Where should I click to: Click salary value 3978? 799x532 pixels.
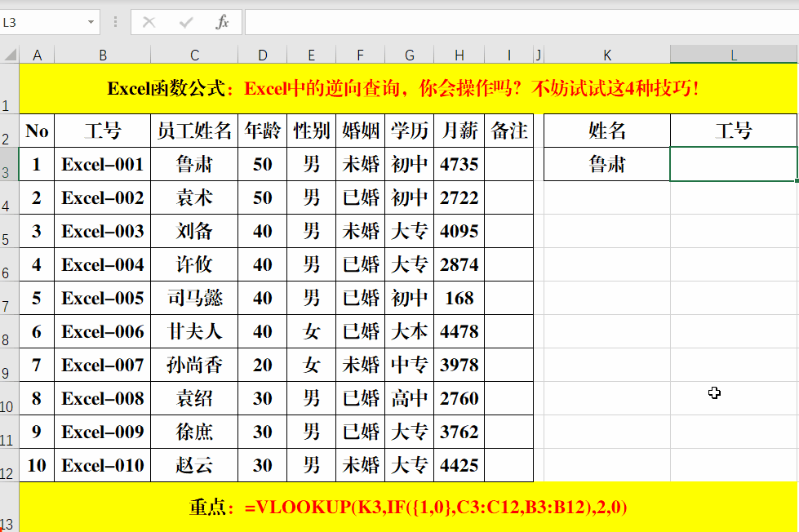(x=459, y=365)
